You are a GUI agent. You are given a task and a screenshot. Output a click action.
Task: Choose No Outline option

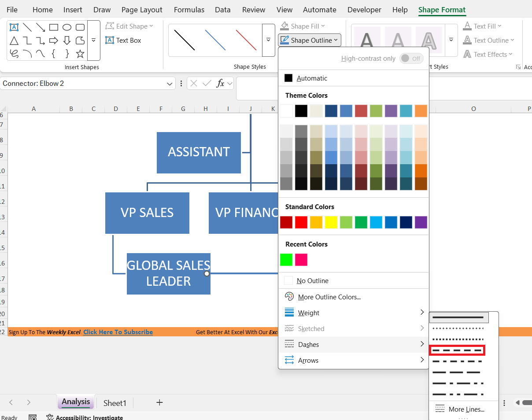click(x=353, y=280)
